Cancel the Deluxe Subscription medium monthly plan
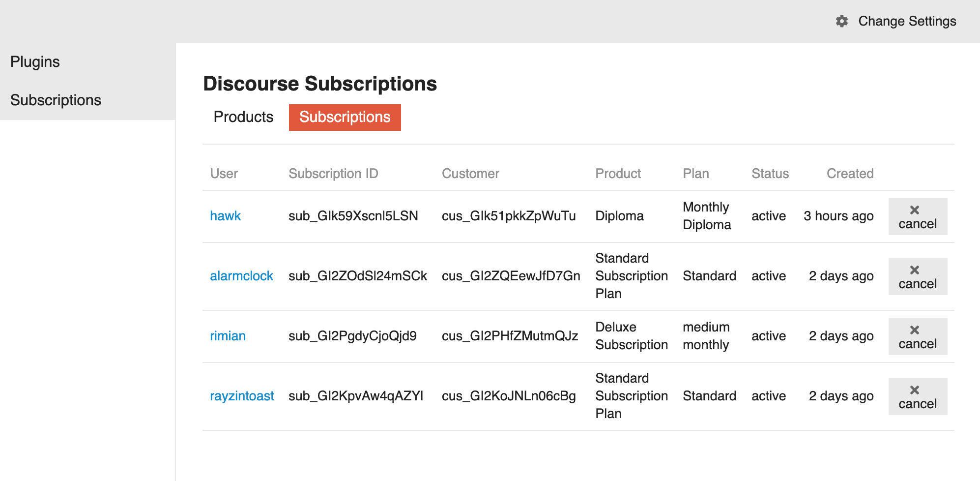The image size is (980, 481). point(918,336)
